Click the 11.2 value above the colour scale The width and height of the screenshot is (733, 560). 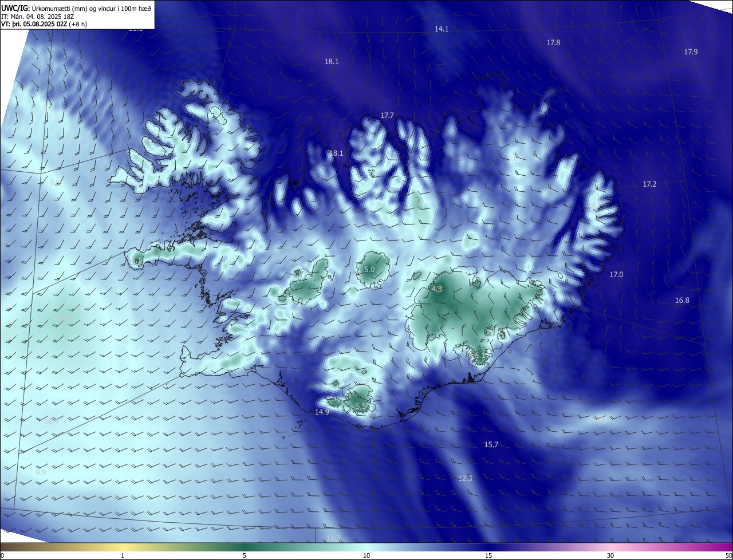click(x=333, y=537)
